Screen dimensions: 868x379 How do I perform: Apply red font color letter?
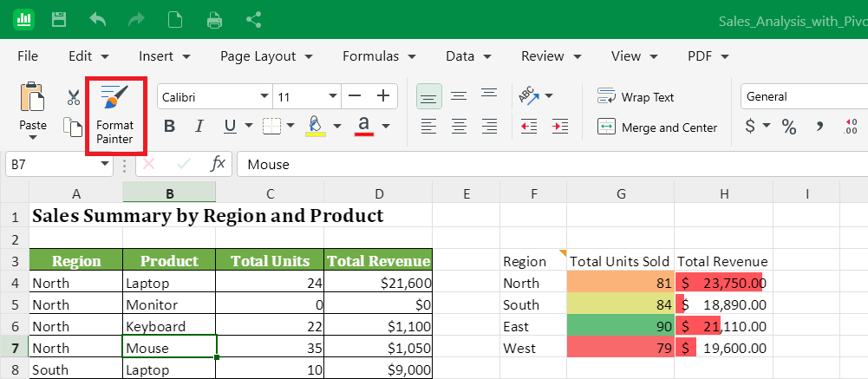[x=363, y=126]
